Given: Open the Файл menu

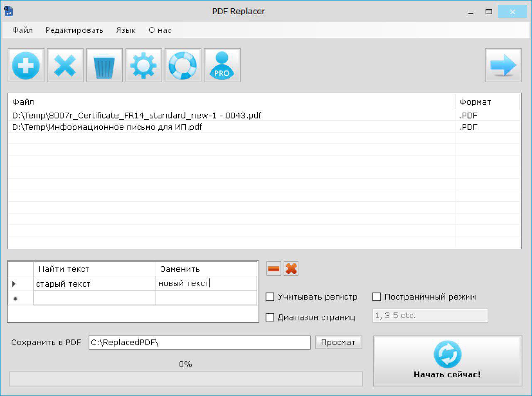Looking at the screenshot, I should pos(22,30).
